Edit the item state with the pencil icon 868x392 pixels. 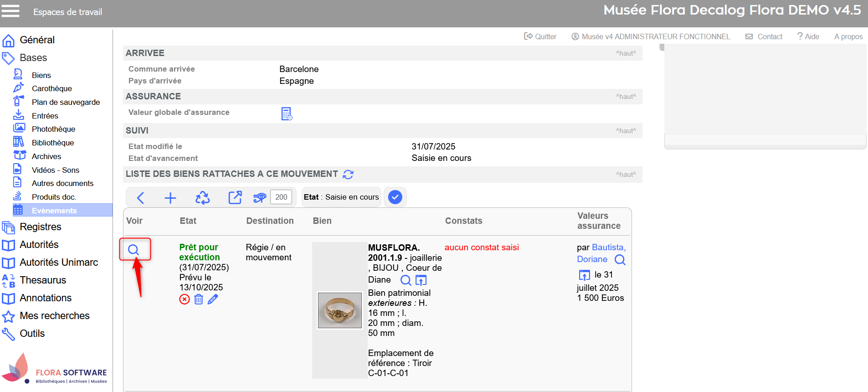coord(213,299)
